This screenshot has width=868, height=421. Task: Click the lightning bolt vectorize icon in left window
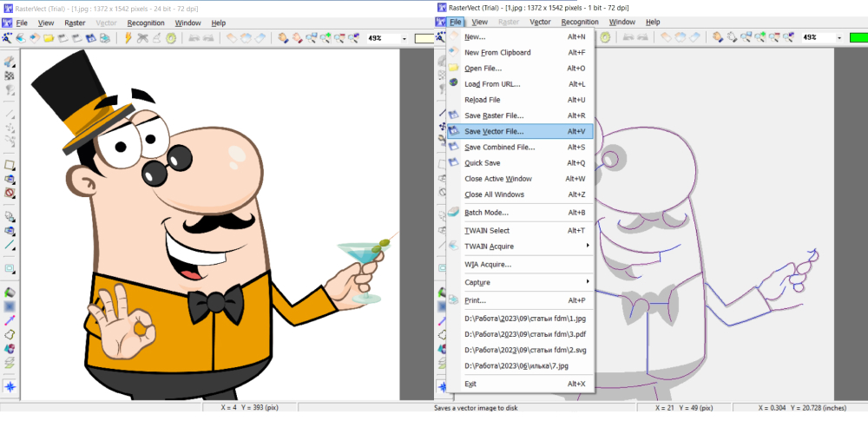coord(128,38)
